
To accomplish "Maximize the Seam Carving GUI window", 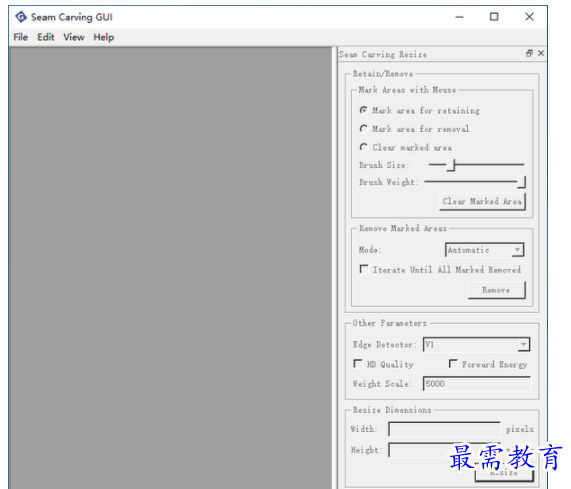I will click(494, 17).
